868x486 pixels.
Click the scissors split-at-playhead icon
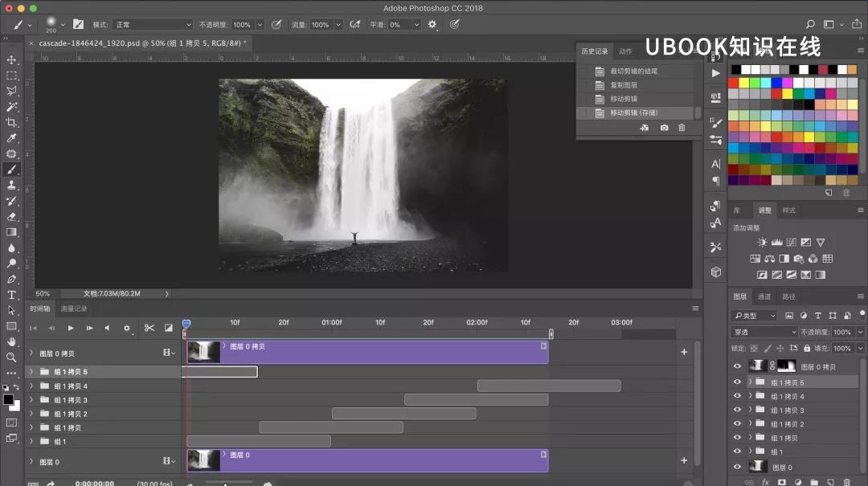[149, 328]
